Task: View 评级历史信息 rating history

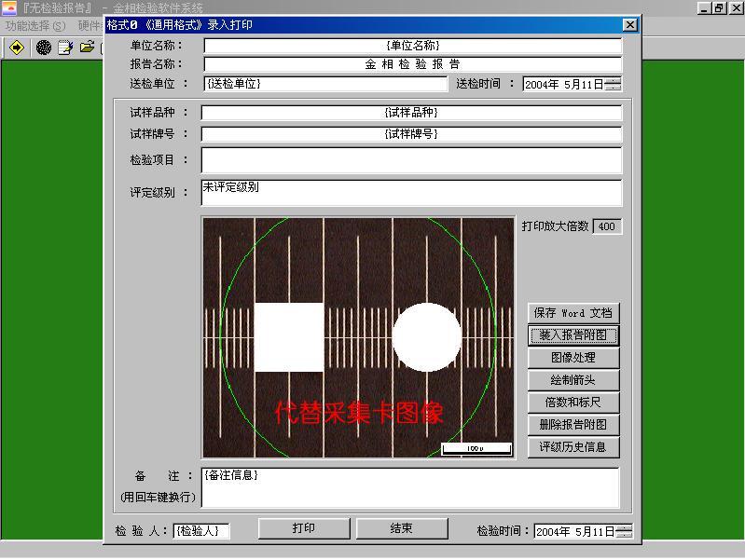Action: pos(573,447)
